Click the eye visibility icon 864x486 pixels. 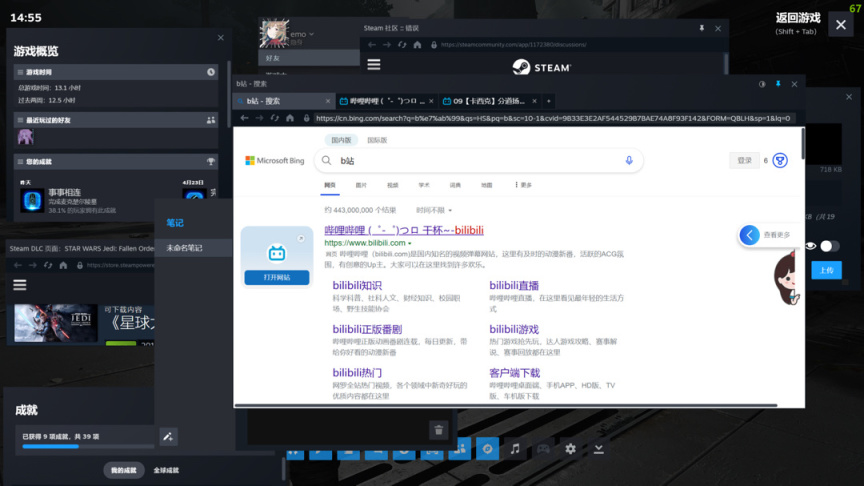811,246
